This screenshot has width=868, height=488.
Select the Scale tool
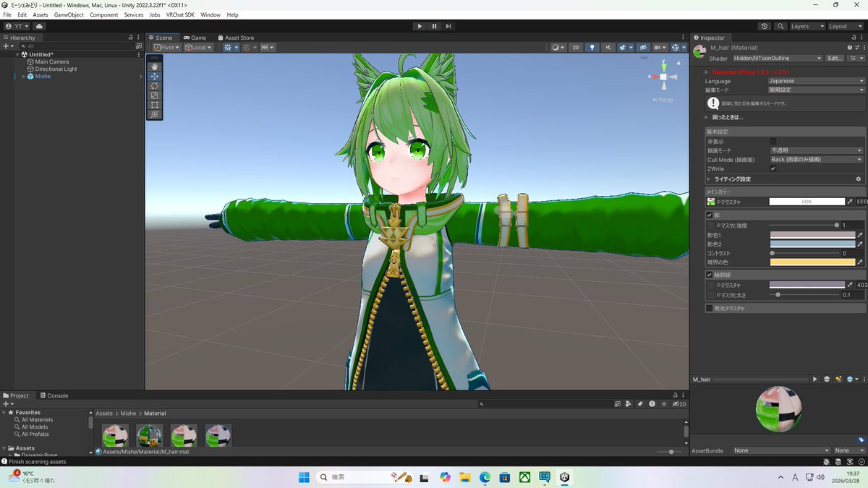(x=155, y=95)
